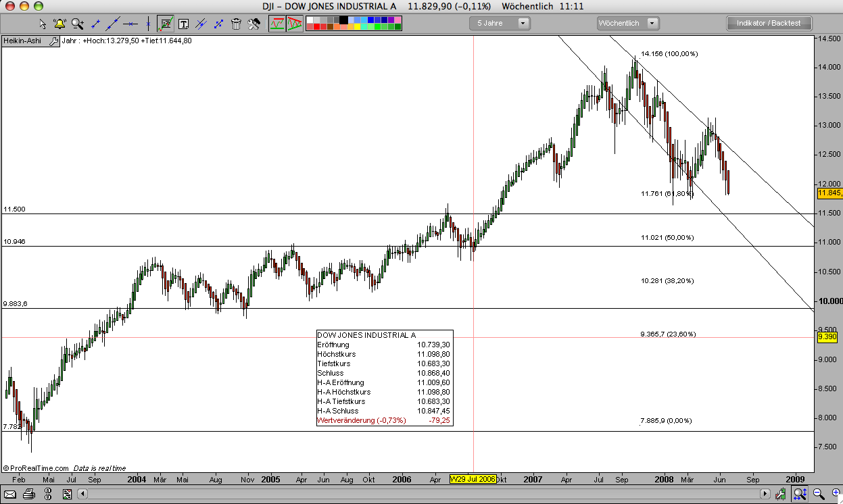
Task: Select the extended trend line tool
Action: tap(113, 24)
